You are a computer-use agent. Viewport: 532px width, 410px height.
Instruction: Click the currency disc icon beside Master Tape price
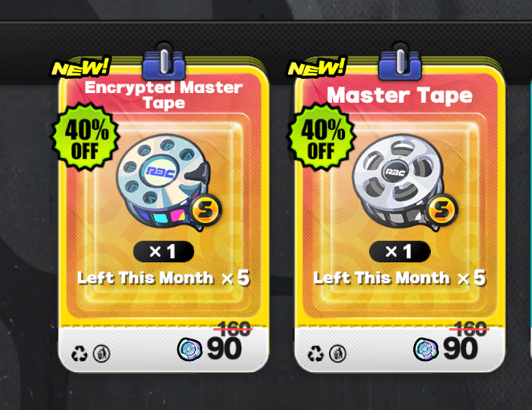coord(425,349)
